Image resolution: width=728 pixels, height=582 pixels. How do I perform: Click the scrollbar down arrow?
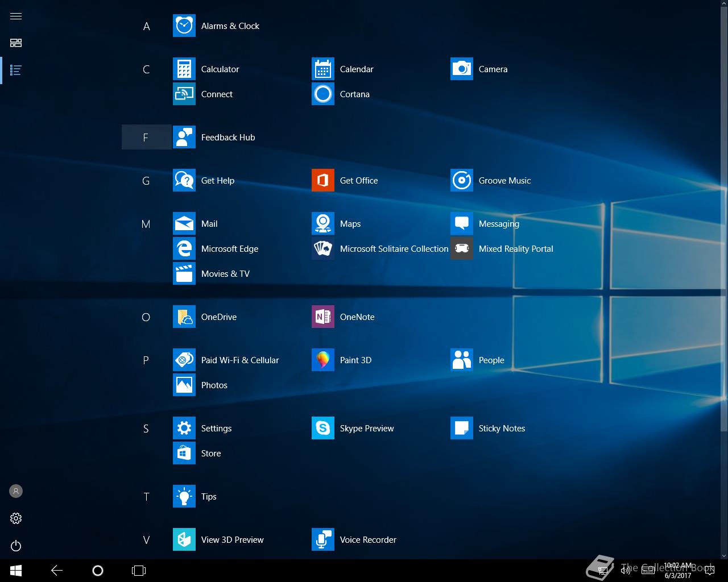pyautogui.click(x=725, y=555)
